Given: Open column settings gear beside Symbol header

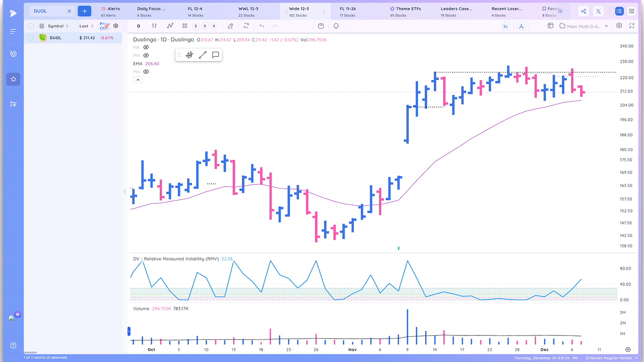Looking at the screenshot, I should pyautogui.click(x=42, y=26).
